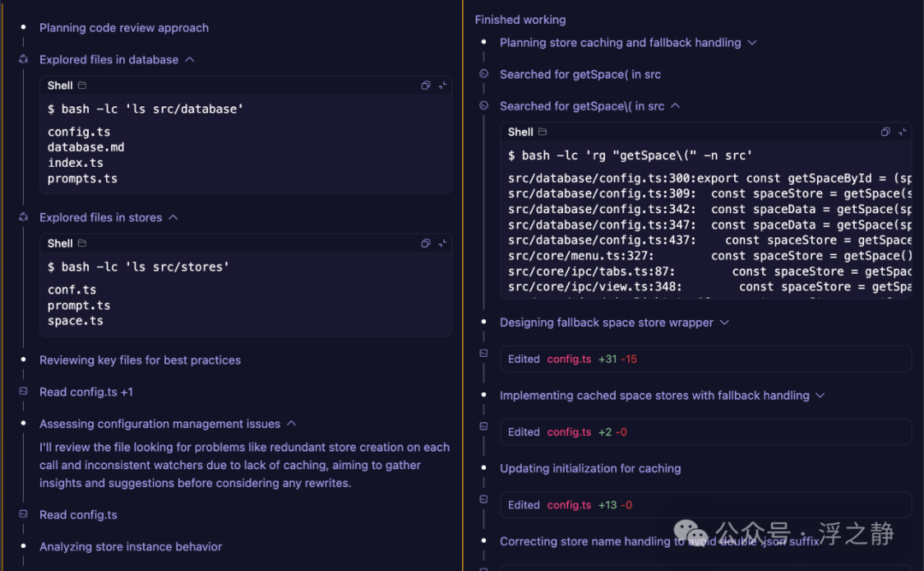Click the file icon beside 'Read config.ts +1'
This screenshot has width=924, height=571.
coord(23,391)
